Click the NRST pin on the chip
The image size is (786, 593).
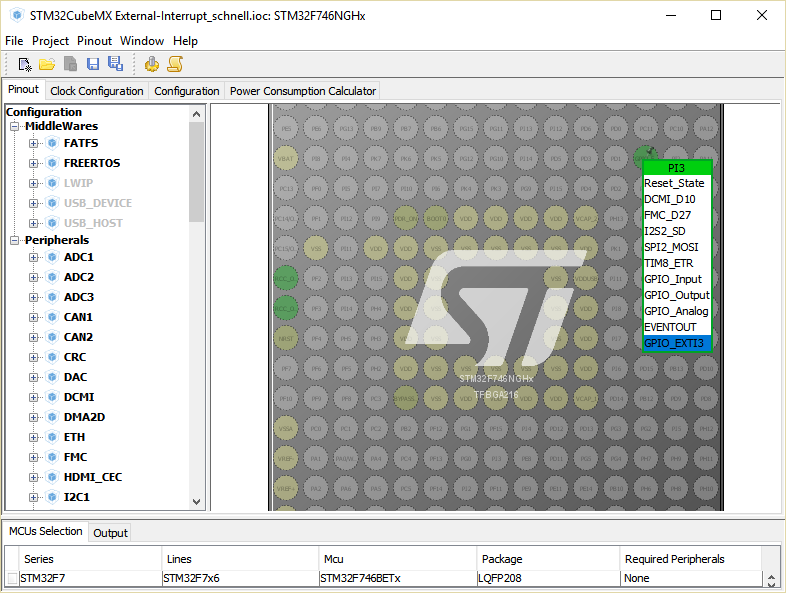[x=286, y=338]
